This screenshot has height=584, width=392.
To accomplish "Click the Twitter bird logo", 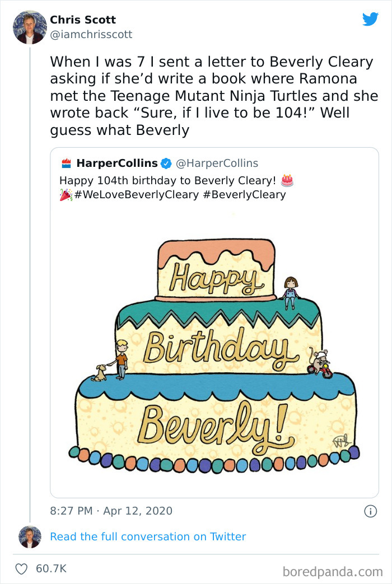I will coord(370,20).
